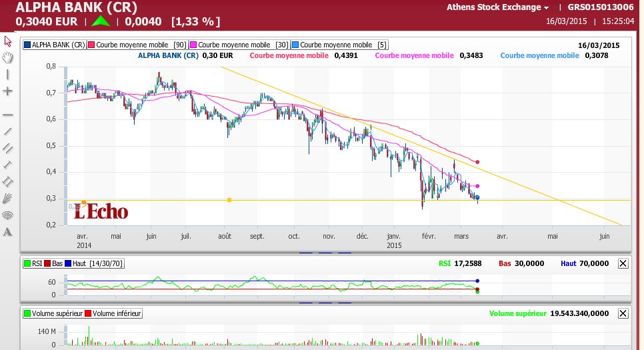Click the moving average value 0,4391
The width and height of the screenshot is (644, 350).
pyautogui.click(x=346, y=55)
